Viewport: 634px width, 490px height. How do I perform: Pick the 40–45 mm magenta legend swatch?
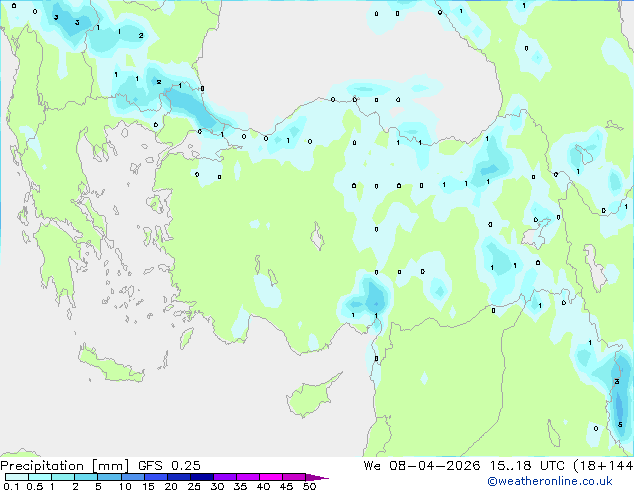[x=271, y=477]
